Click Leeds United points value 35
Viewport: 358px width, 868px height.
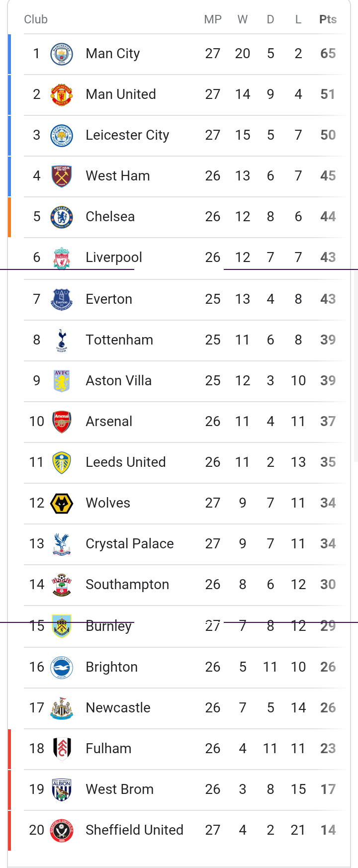tap(328, 462)
